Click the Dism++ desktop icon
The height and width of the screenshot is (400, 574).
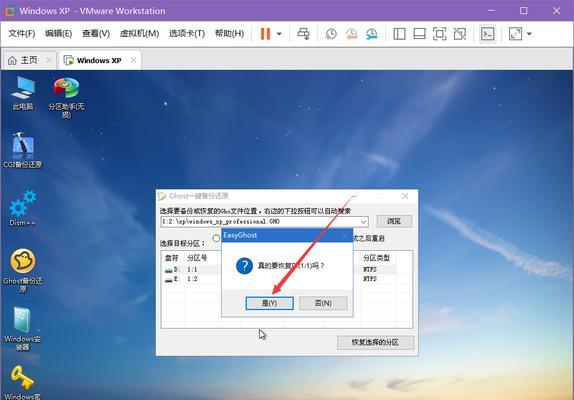(x=23, y=208)
